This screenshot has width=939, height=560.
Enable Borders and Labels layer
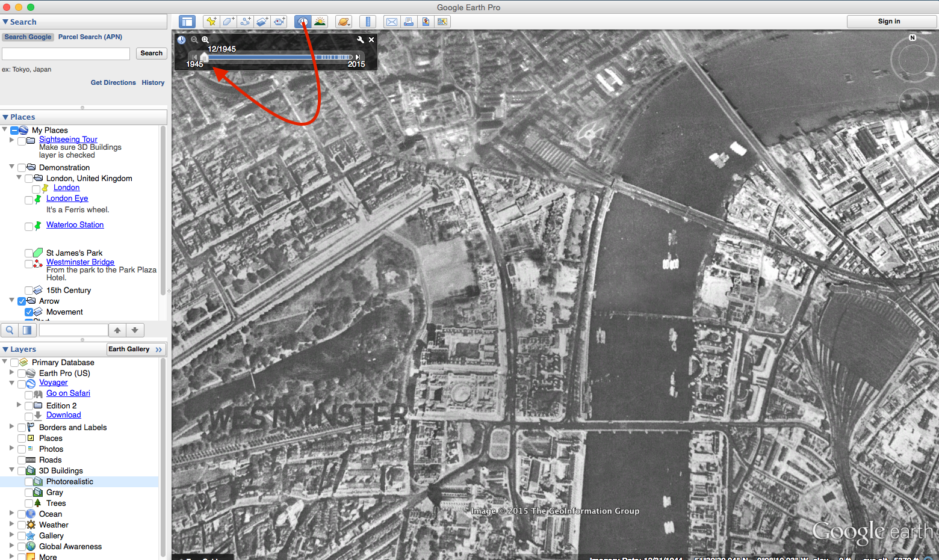22,428
